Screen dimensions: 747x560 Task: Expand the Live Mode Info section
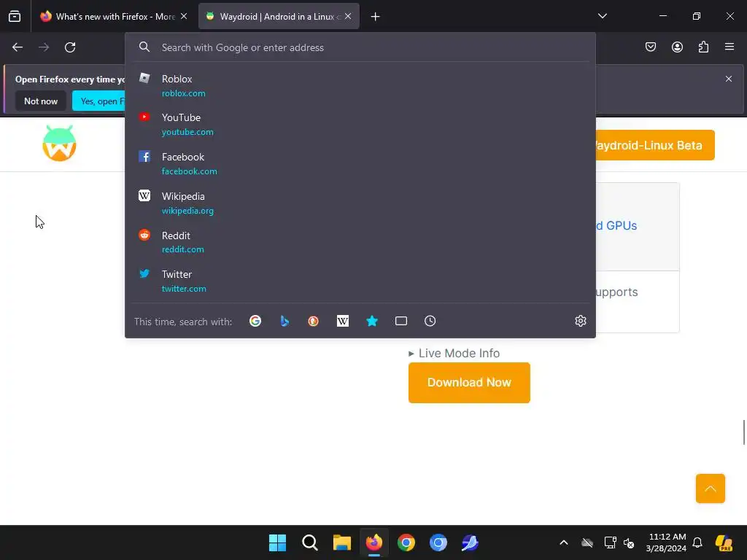tap(454, 354)
